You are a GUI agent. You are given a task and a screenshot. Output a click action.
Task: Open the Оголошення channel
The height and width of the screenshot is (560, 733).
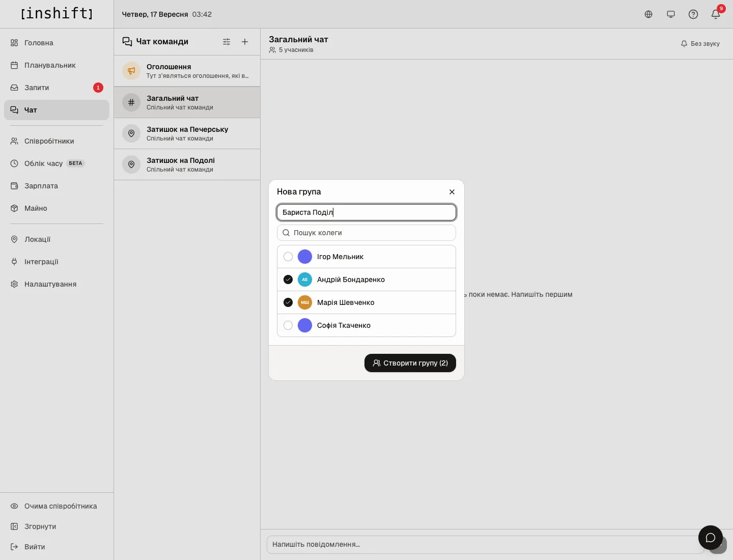[187, 71]
